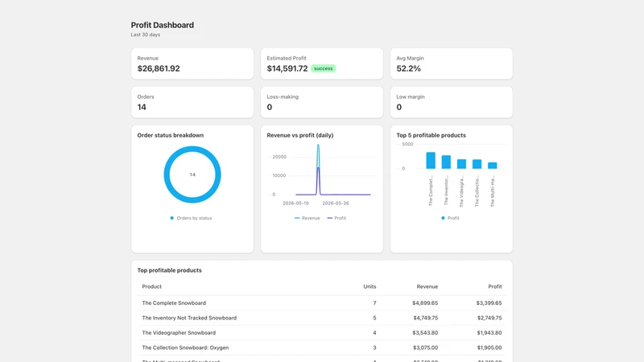This screenshot has height=362, width=644.
Task: Select The Complete Snowboard row
Action: [321, 303]
